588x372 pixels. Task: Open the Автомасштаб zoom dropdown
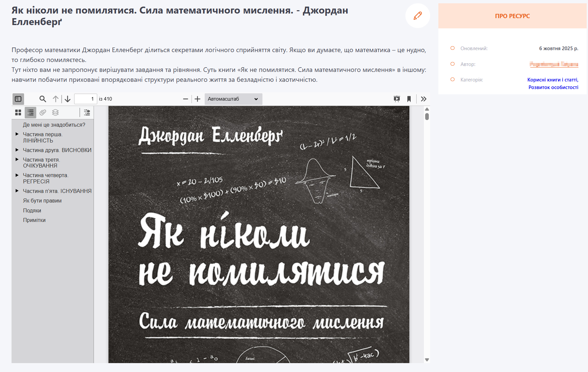(233, 99)
